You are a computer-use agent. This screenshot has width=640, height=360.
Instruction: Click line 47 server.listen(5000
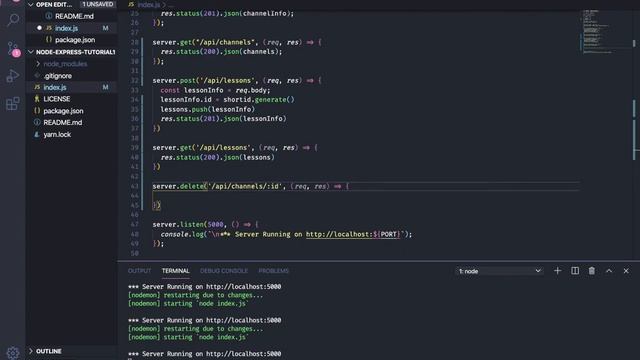(x=206, y=224)
